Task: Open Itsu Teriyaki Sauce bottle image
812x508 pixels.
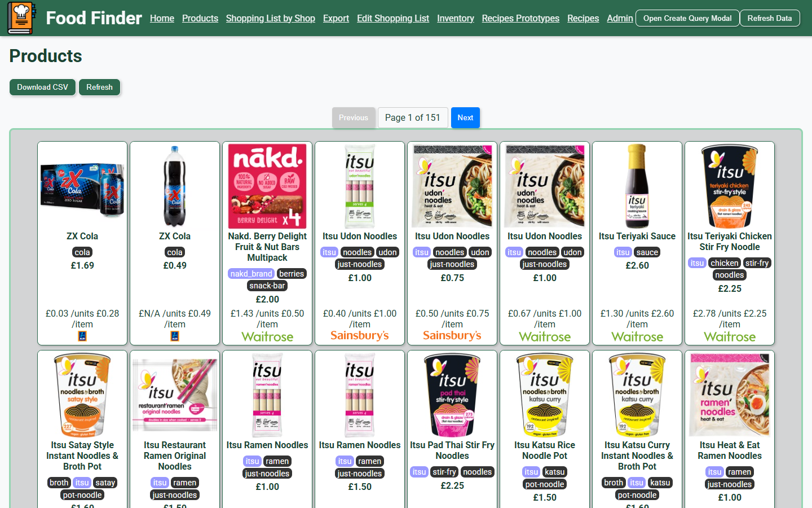Action: point(637,186)
